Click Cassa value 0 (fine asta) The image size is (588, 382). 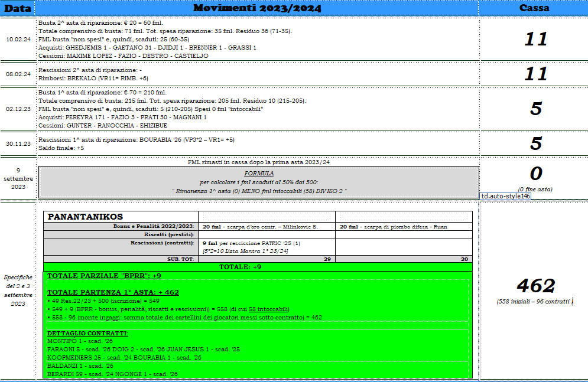tap(536, 174)
